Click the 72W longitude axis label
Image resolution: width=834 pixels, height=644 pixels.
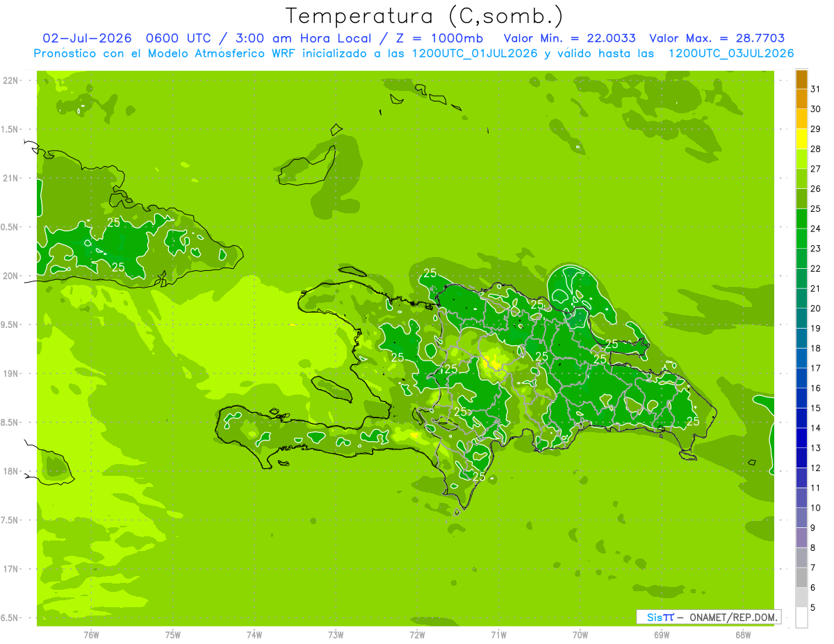417,634
